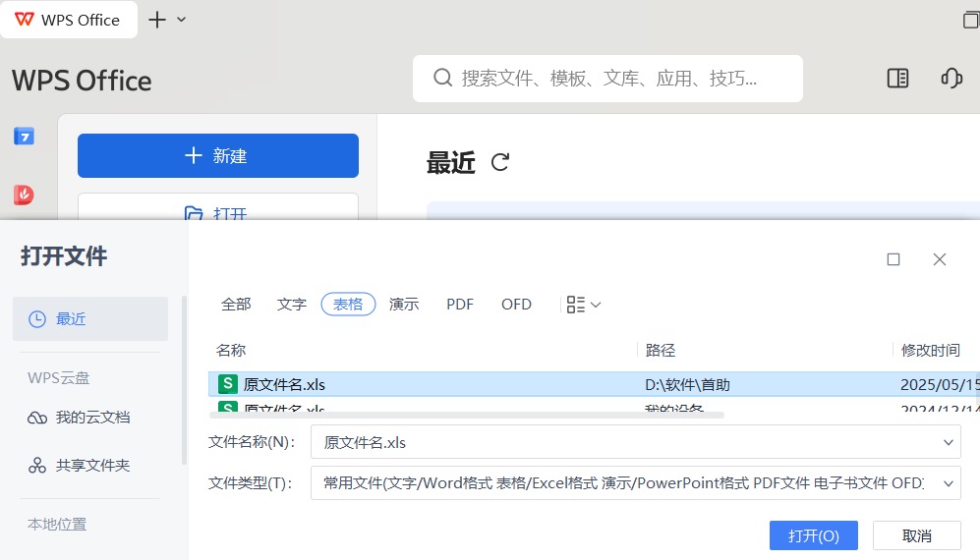Switch to OFD file filter tab
The height and width of the screenshot is (560, 980).
(x=516, y=305)
